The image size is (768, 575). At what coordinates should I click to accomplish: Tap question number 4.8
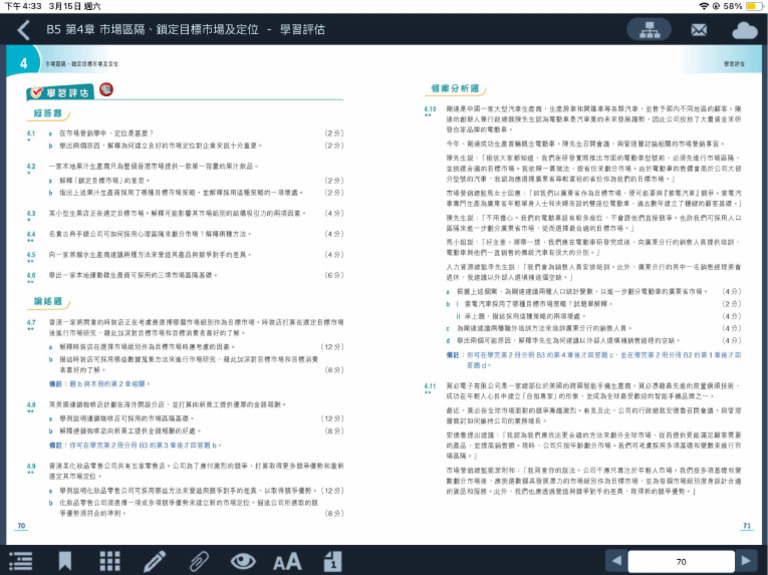[31, 405]
